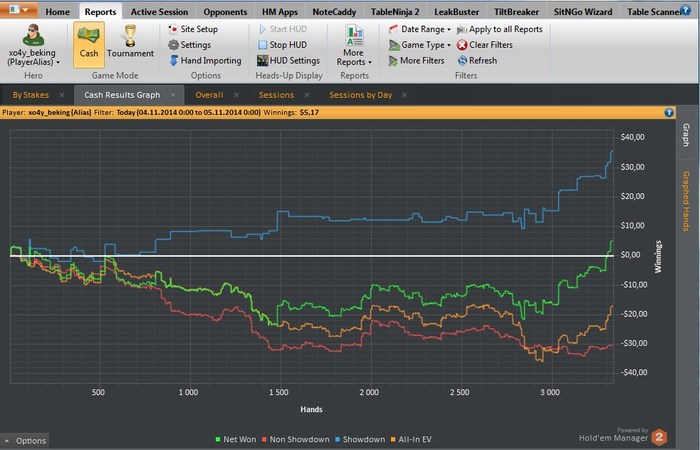Open the Sessions report tab
The width and height of the screenshot is (700, 450).
[x=276, y=95]
